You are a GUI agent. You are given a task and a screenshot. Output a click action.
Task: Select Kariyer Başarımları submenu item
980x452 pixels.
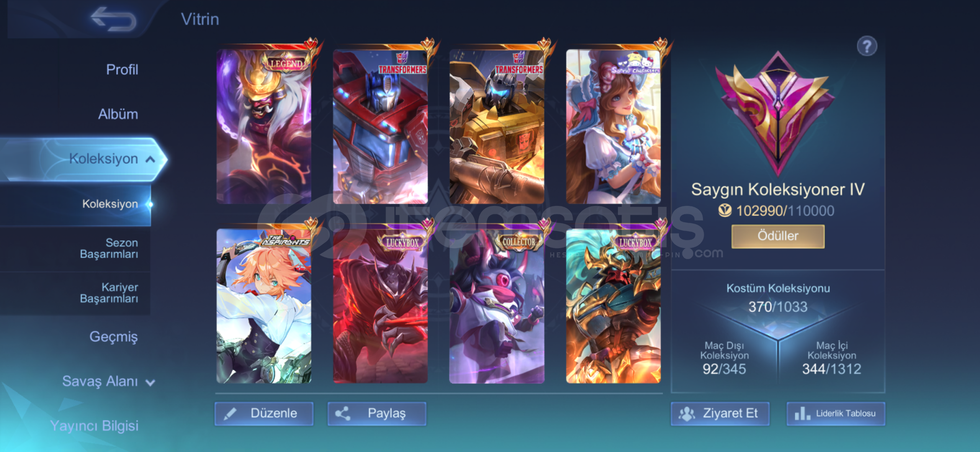click(109, 293)
